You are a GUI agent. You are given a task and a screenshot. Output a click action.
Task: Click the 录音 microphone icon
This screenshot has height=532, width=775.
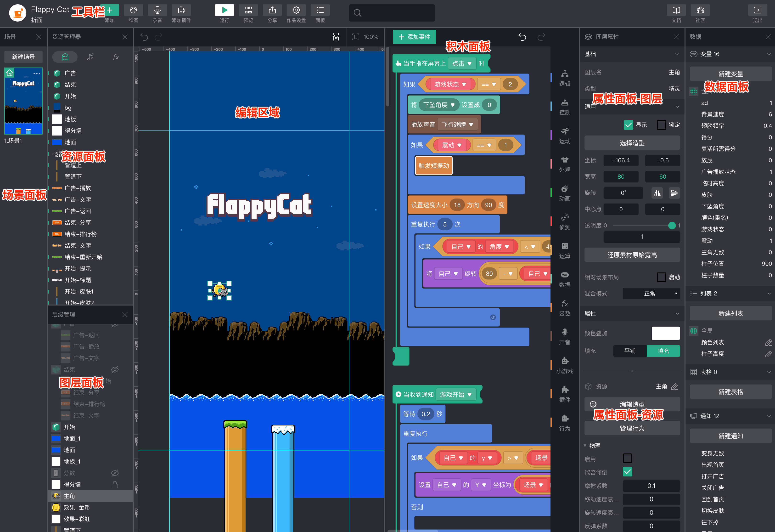coord(157,10)
